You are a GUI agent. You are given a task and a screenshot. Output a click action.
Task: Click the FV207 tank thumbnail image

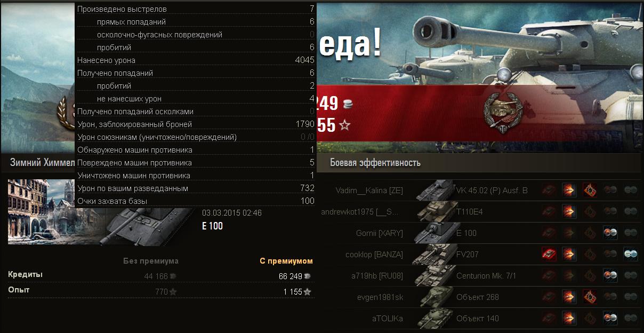click(433, 254)
